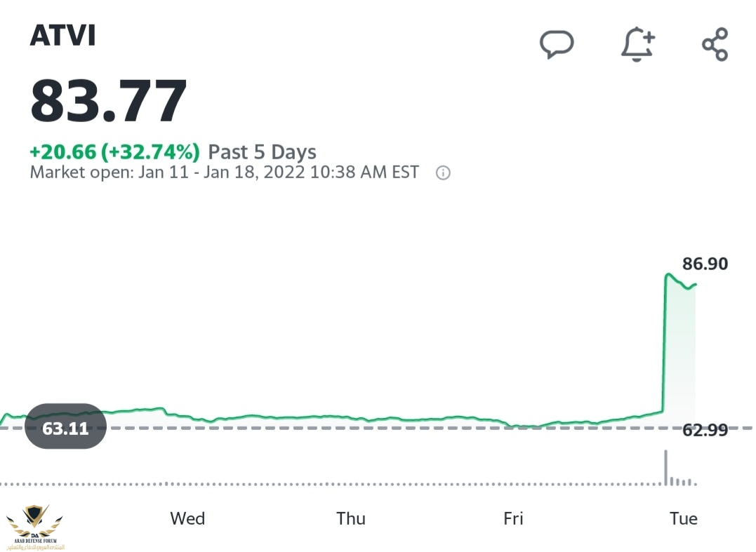
Task: Click the market open date range text
Action: point(224,172)
